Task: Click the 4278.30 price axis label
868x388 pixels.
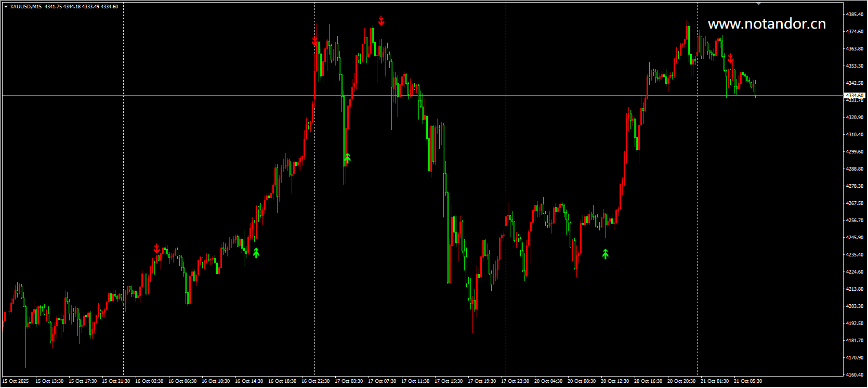Action: tap(855, 186)
